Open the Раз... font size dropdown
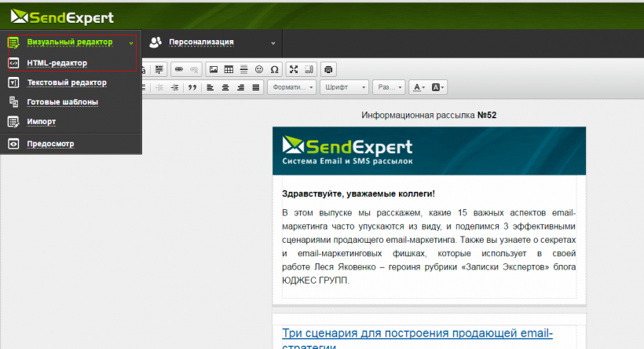The height and width of the screenshot is (349, 644). click(x=389, y=87)
